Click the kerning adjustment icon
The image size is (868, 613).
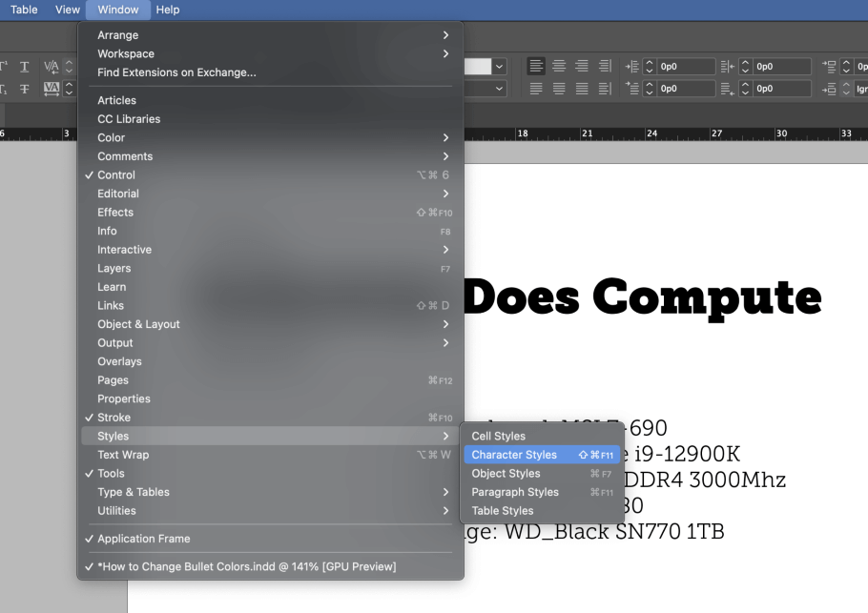(51, 67)
